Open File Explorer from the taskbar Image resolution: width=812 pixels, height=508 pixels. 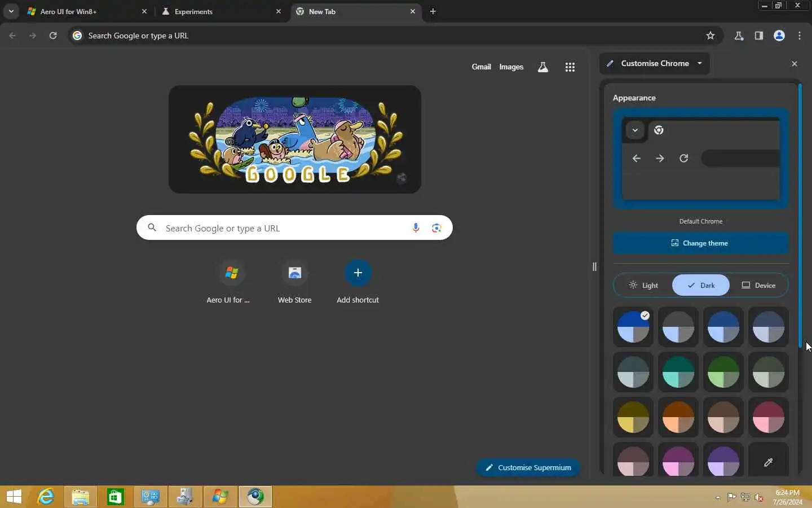[x=81, y=497]
